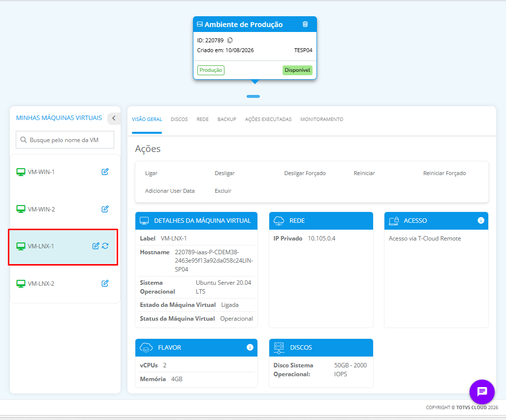Click the TESP04 label
This screenshot has width=506, height=420.
coord(303,50)
